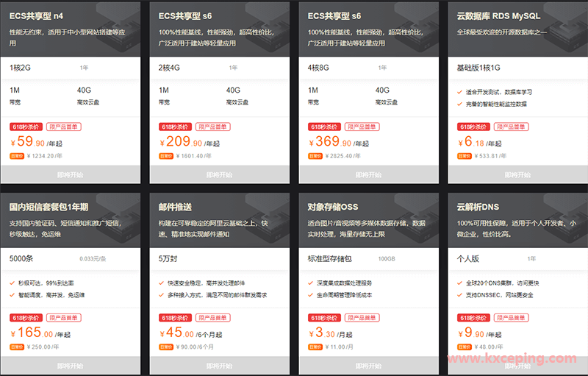Click 限产品首单 tag above ¥209.90 price

pos(213,127)
